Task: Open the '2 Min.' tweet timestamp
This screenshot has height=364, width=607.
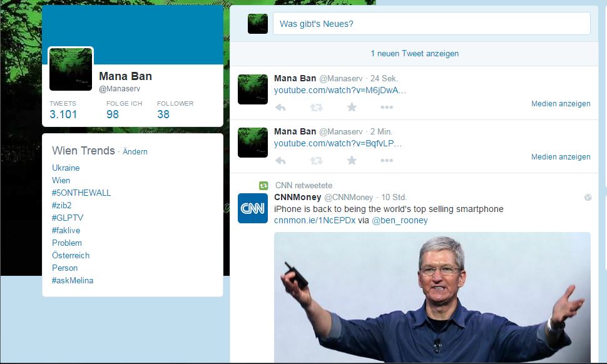Action: tap(381, 131)
